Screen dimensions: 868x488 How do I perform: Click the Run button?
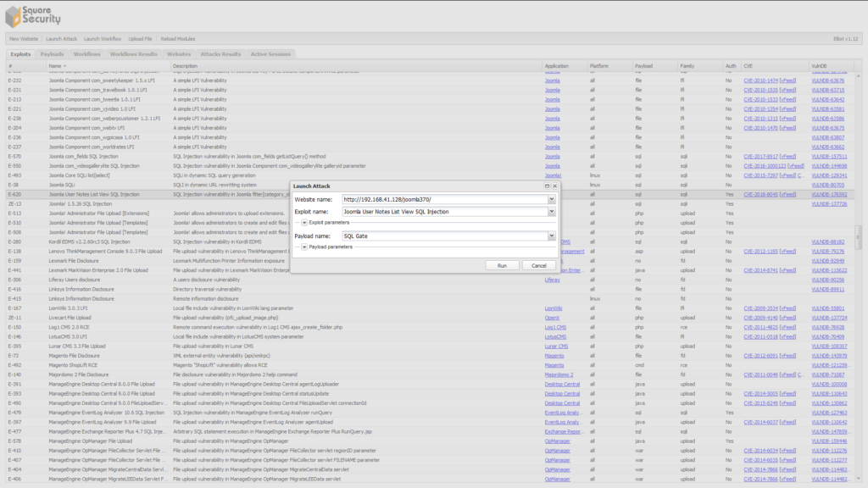coord(502,265)
